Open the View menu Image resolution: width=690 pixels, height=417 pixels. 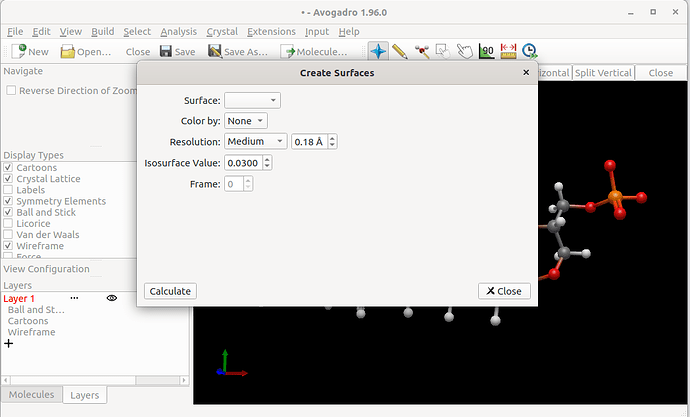tap(71, 32)
